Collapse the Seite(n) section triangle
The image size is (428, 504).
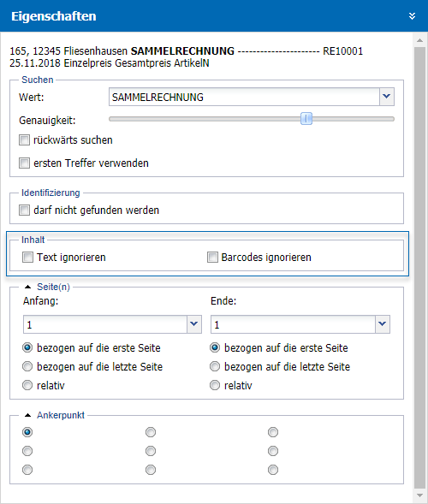[x=28, y=287]
